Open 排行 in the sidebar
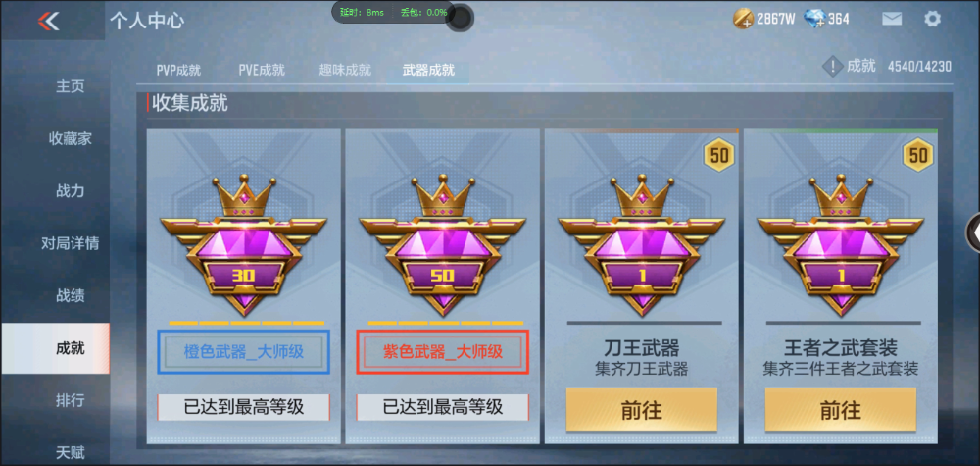Image resolution: width=980 pixels, height=466 pixels. click(x=70, y=399)
